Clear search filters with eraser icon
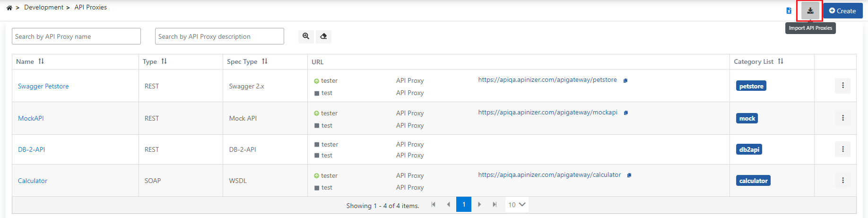Screen dimensions: 868x218 pyautogui.click(x=323, y=36)
